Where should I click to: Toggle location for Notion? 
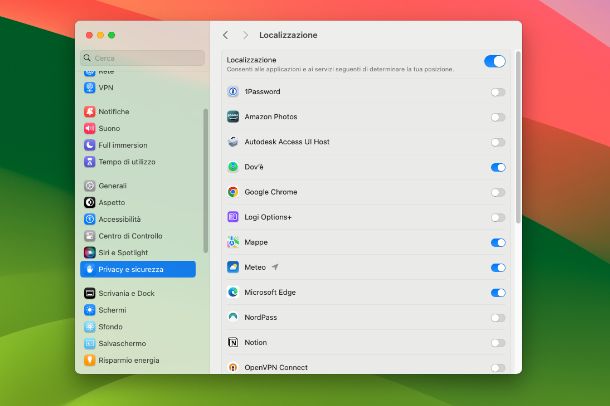[498, 343]
